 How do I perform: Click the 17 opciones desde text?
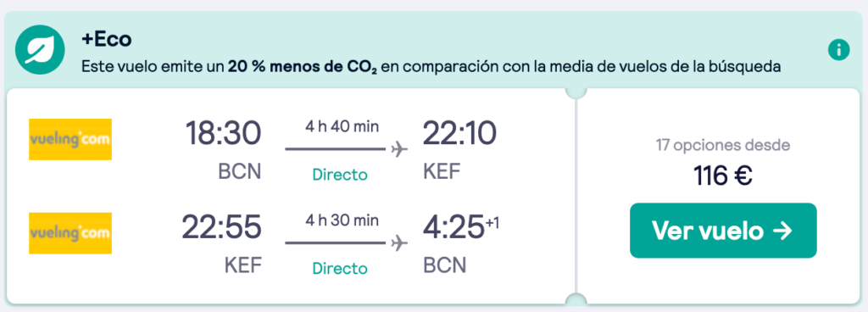(x=723, y=146)
